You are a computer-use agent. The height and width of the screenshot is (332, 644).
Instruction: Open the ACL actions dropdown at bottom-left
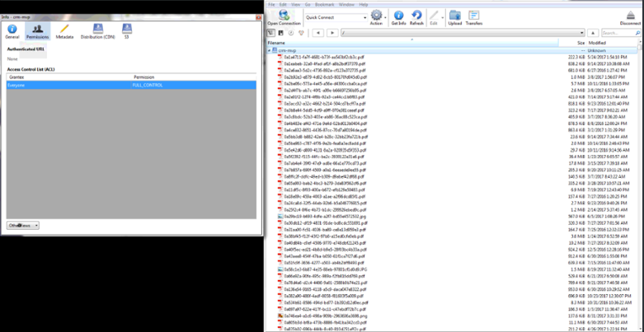(x=23, y=225)
